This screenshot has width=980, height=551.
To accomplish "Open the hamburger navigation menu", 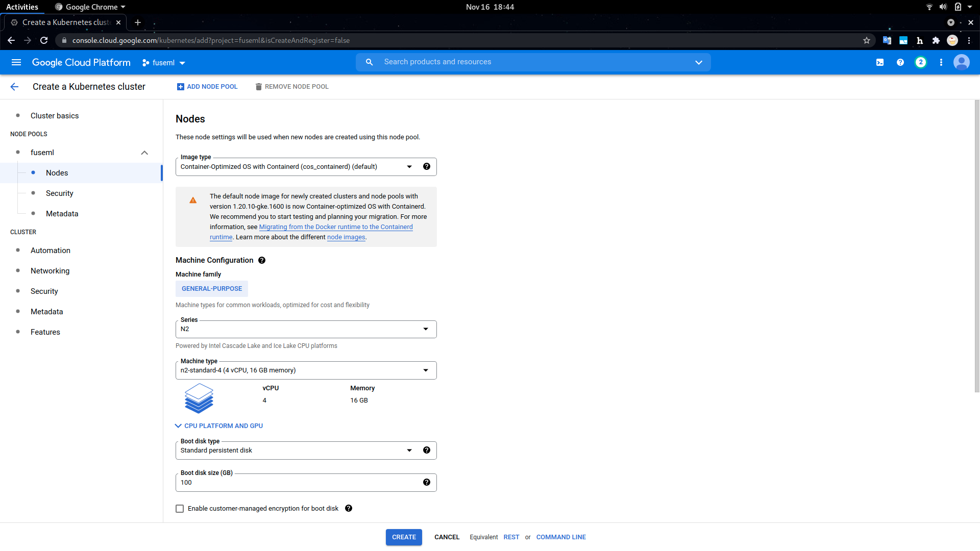I will point(16,62).
